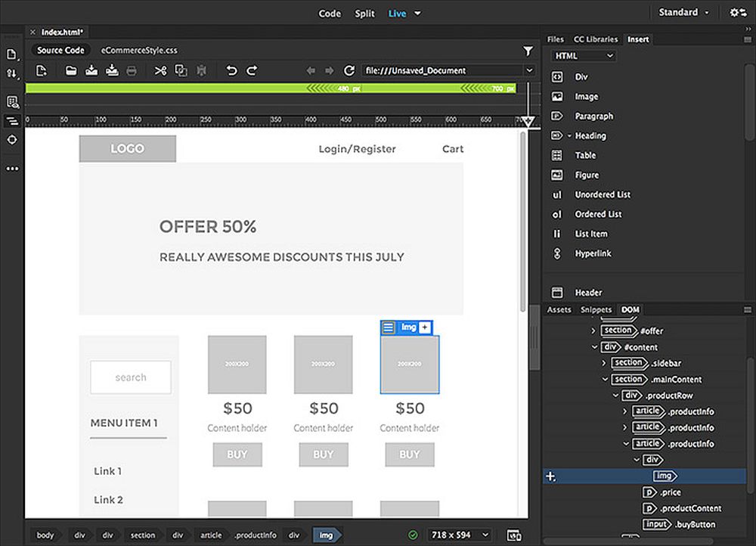Screen dimensions: 756x546
Task: Click the Cut scissors icon in toolbar
Action: (160, 70)
